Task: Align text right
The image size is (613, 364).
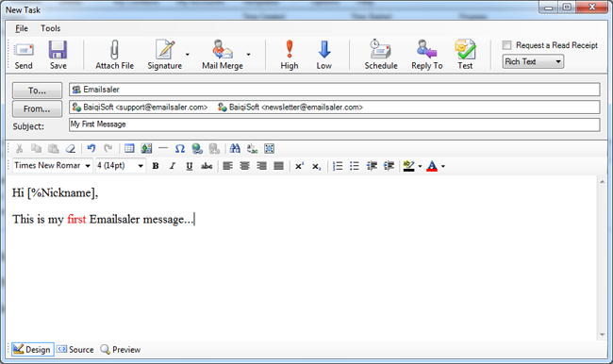Action: coord(261,166)
